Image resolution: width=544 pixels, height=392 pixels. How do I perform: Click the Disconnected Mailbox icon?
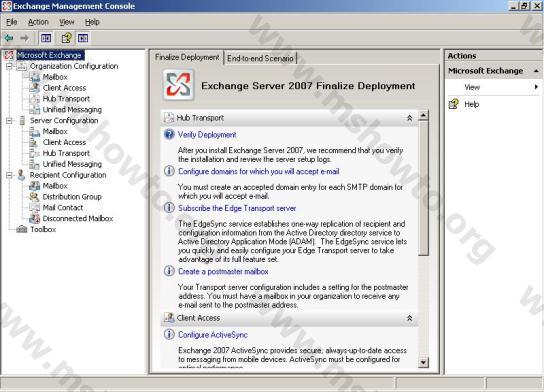pos(35,219)
